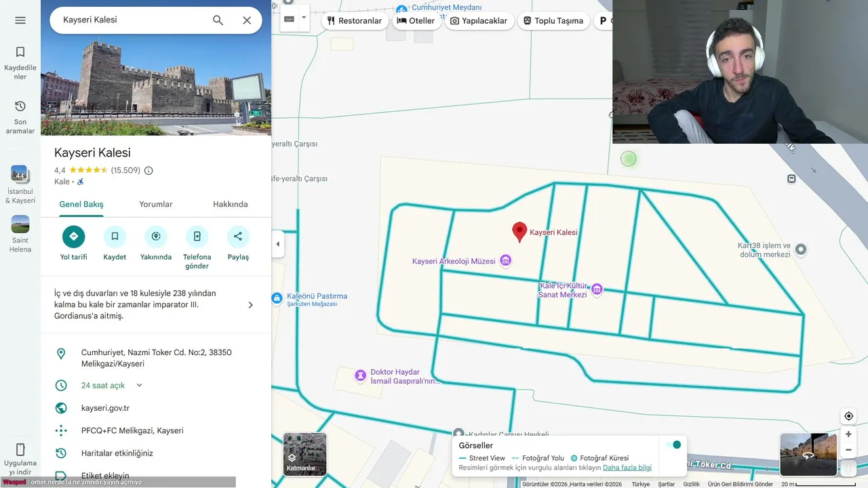Open the Street View preview thumbnail
This screenshot has width=868, height=488.
tap(808, 455)
